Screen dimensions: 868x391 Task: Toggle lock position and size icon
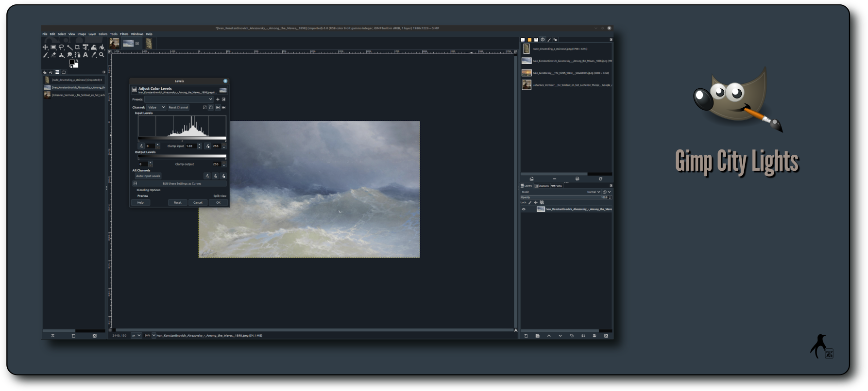click(x=536, y=202)
